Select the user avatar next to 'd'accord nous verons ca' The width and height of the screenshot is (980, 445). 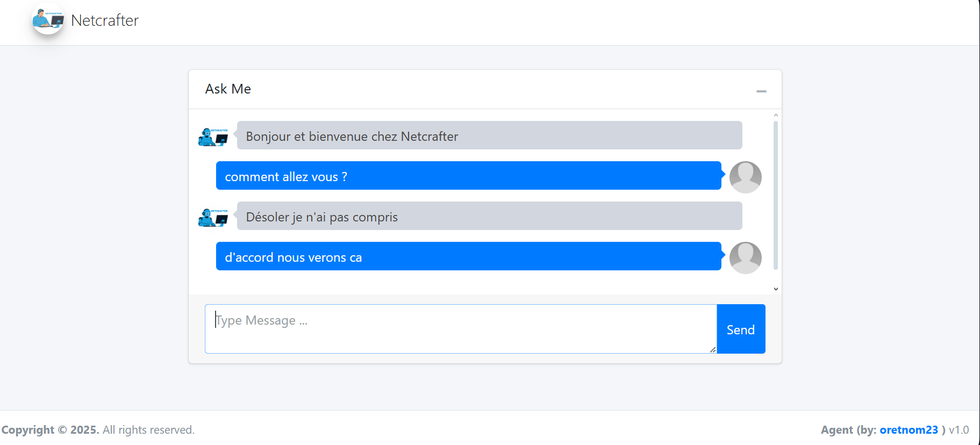point(745,257)
